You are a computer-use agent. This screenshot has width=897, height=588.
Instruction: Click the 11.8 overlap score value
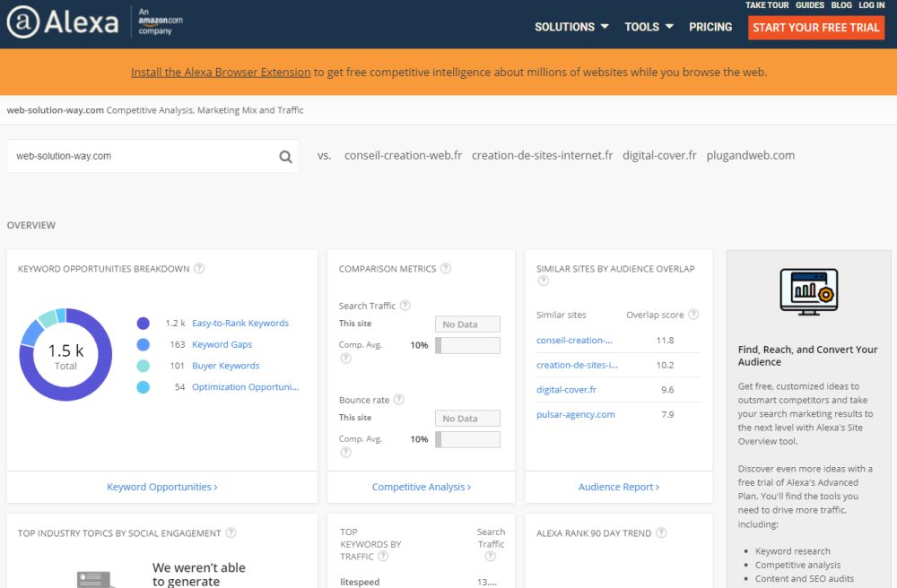pyautogui.click(x=665, y=340)
